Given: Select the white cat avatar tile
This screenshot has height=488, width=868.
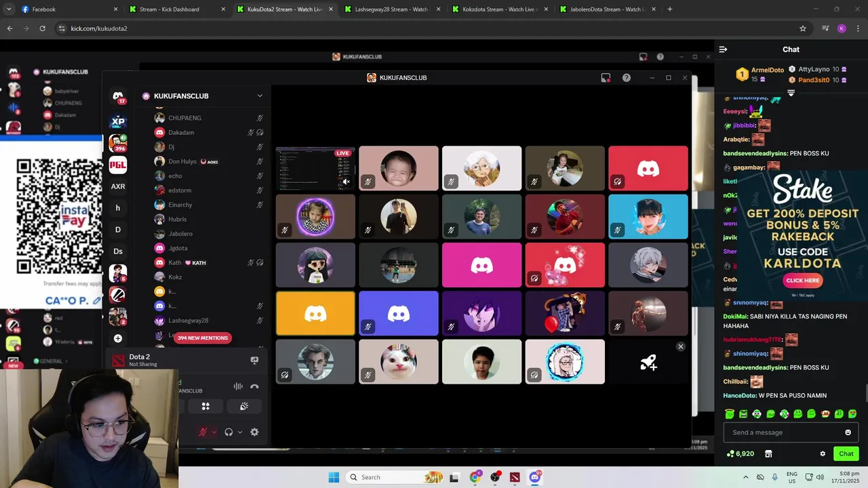Looking at the screenshot, I should (x=399, y=362).
